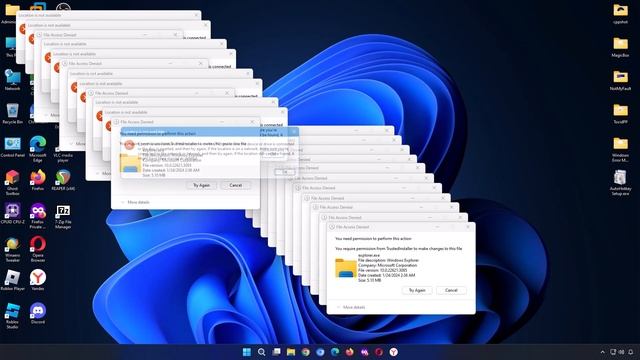640x360 pixels.
Task: Click Cancel in dialog under translucent blue window
Action: pyautogui.click(x=236, y=185)
